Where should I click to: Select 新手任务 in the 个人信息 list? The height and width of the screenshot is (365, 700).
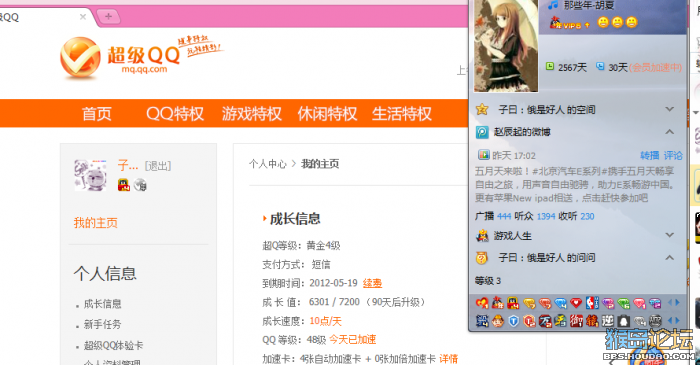103,324
